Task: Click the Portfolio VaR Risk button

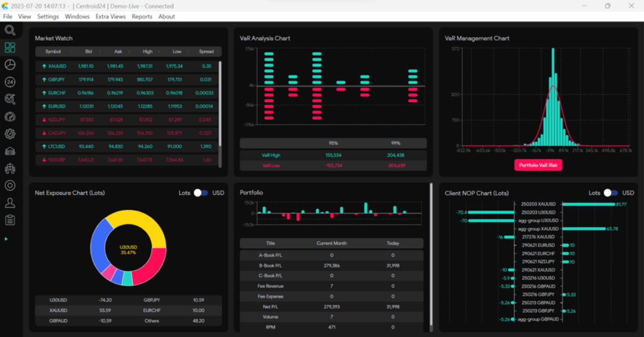Action: click(538, 165)
